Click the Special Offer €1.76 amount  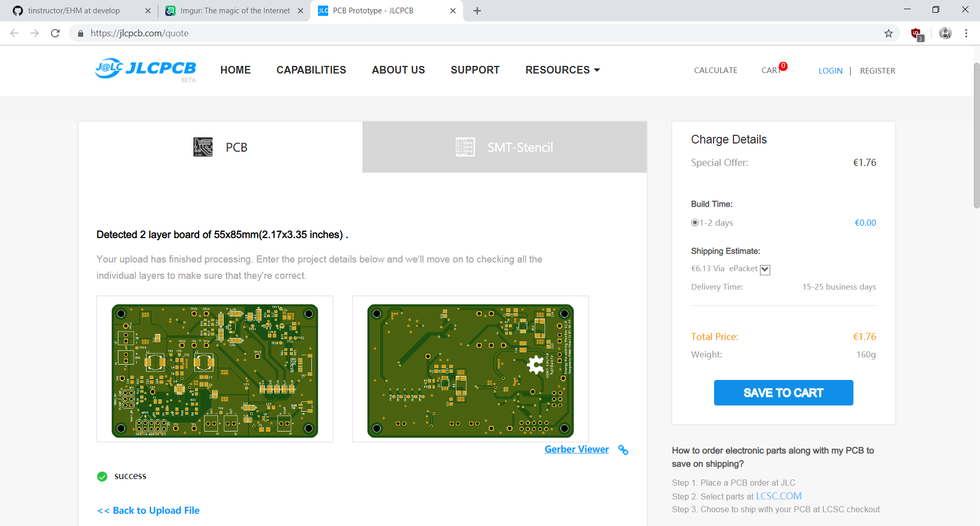point(865,162)
